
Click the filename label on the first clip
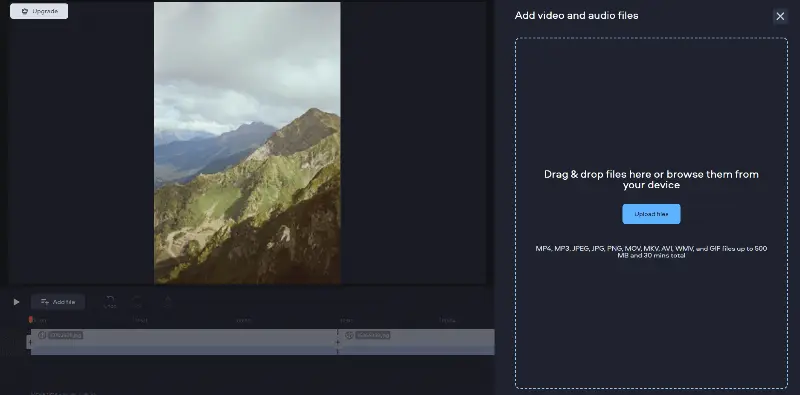tap(65, 335)
